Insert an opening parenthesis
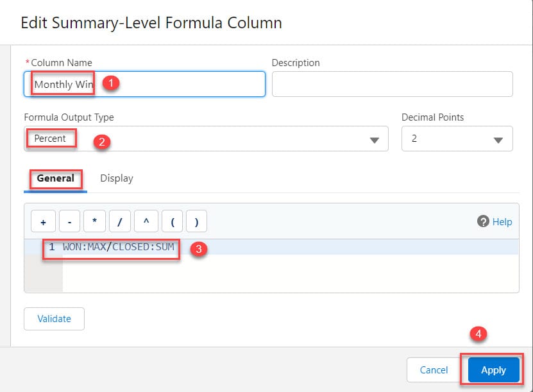Screen dimensions: 533x392 (171, 221)
